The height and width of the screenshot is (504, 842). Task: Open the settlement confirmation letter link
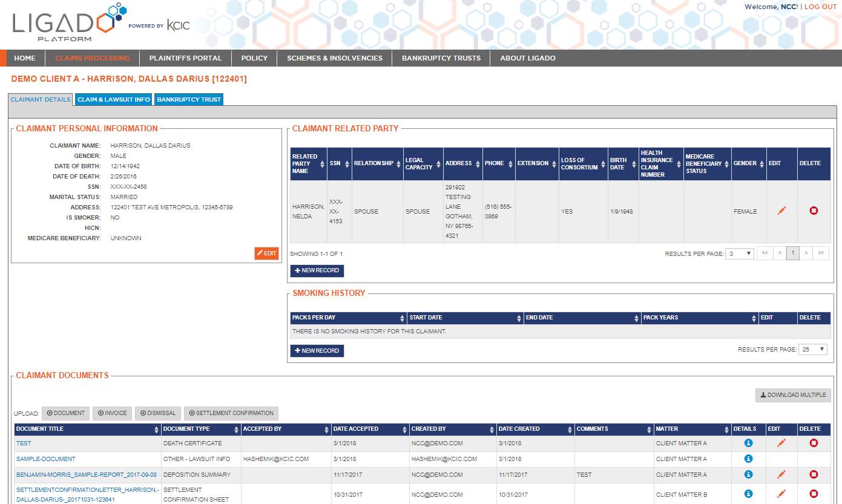[87, 494]
